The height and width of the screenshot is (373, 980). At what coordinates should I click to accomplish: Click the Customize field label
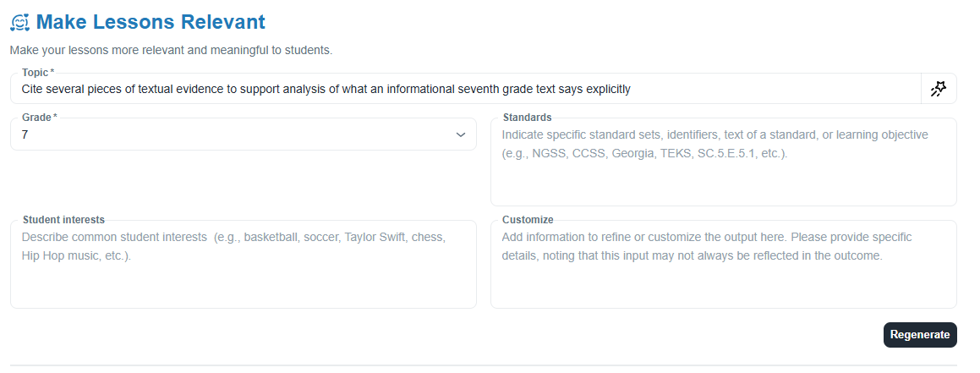(528, 220)
